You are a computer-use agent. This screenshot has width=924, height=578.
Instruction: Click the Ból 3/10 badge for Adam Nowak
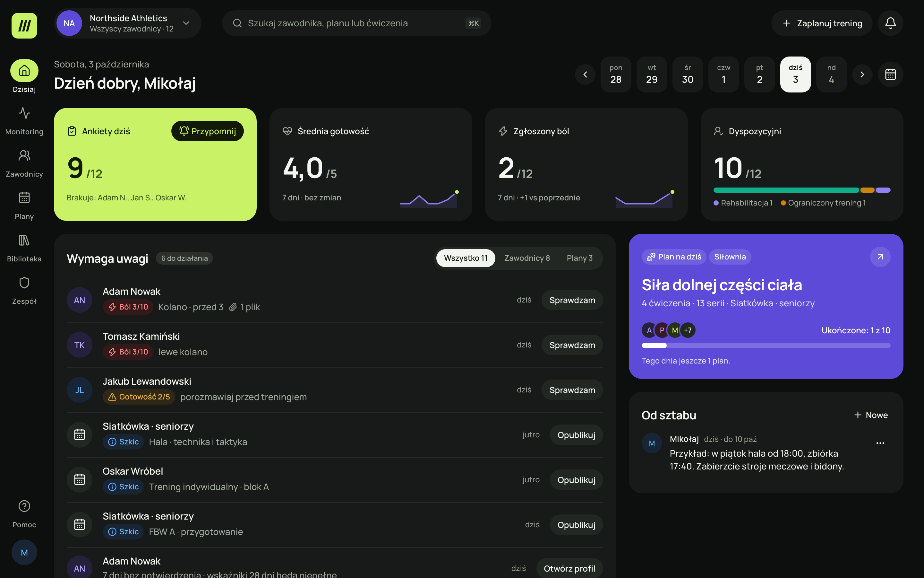(x=128, y=307)
